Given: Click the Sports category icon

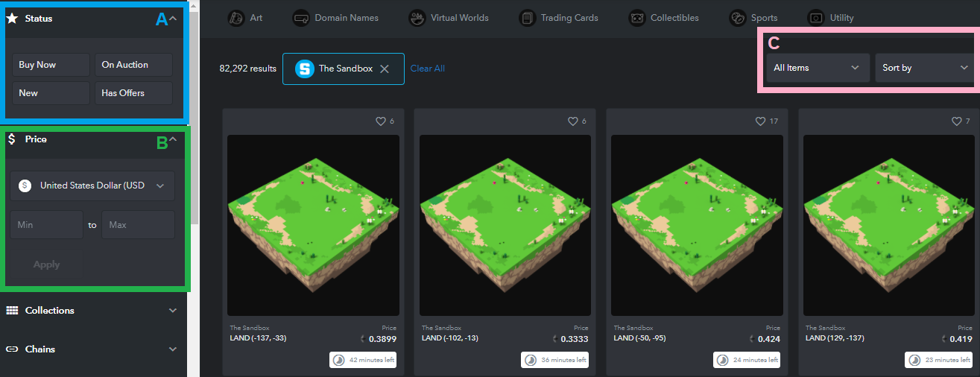Looking at the screenshot, I should pos(738,18).
